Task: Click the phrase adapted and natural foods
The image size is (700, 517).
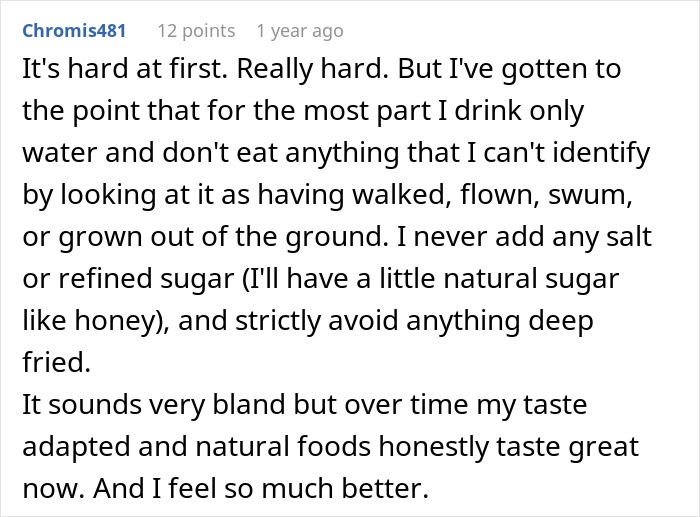Action: click(x=196, y=447)
